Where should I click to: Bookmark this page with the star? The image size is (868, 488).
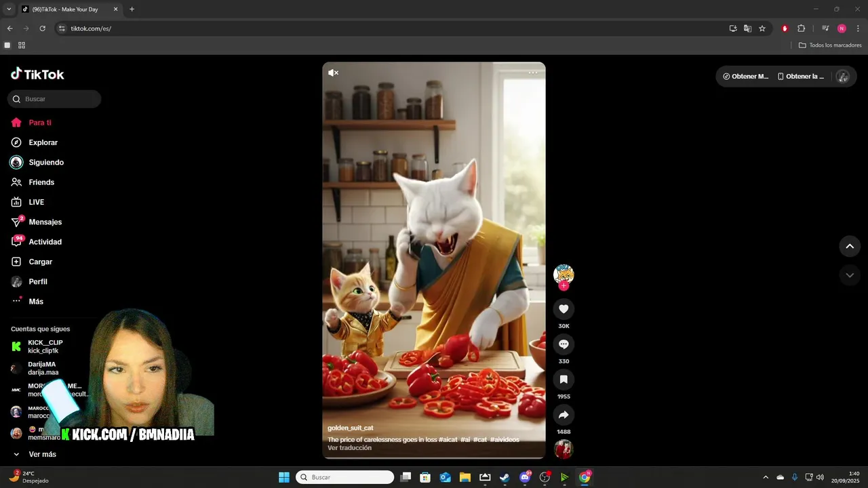(x=762, y=28)
